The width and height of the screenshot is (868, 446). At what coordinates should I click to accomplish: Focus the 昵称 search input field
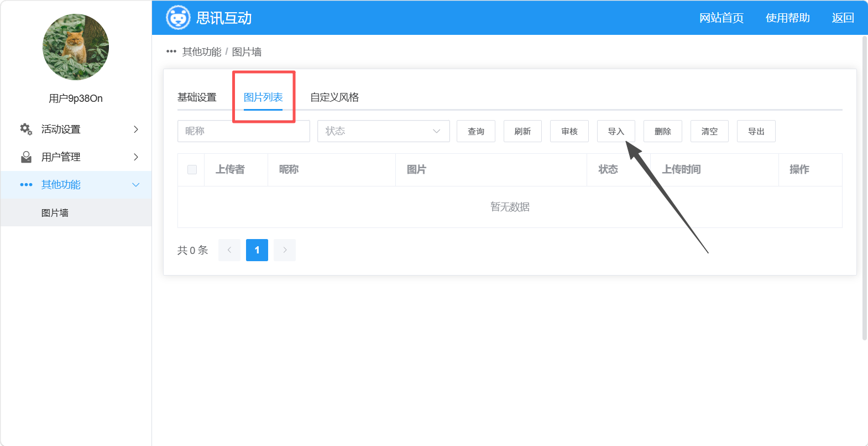tap(244, 131)
